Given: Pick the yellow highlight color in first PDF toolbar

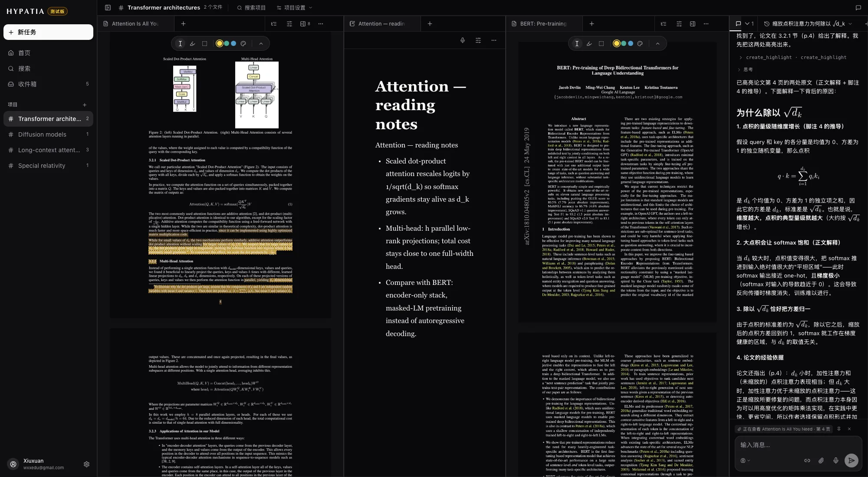Looking at the screenshot, I should coord(219,43).
